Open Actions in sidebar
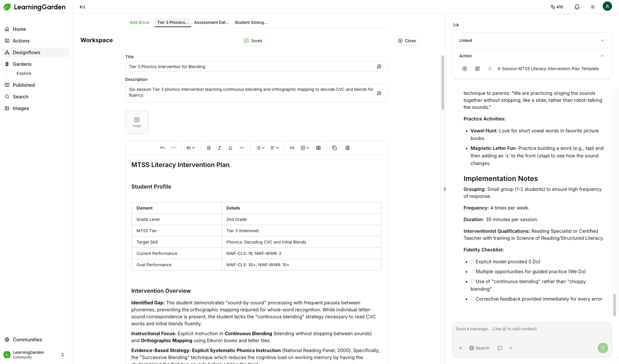Screen dimensions: 619x364 click(36, 41)
